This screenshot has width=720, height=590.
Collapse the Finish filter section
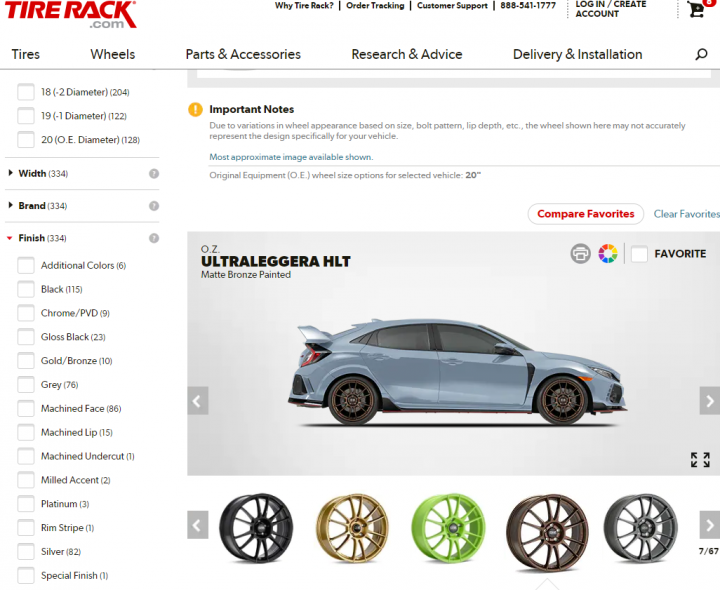coord(37,238)
